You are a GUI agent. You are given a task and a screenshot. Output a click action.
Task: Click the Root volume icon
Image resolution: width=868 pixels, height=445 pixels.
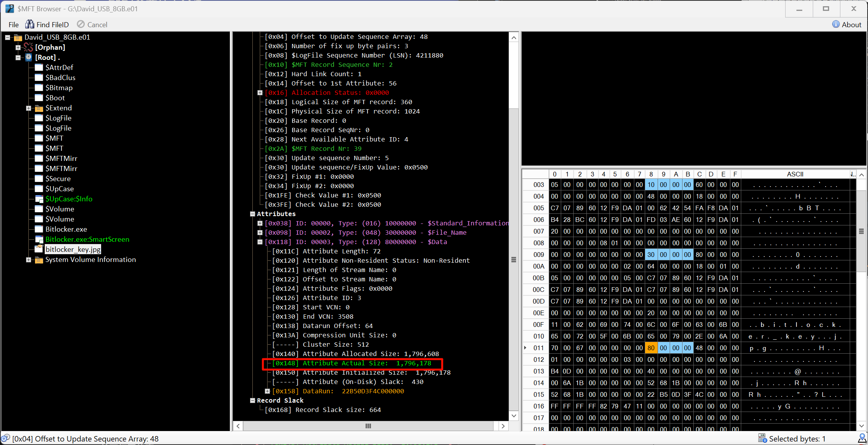point(29,58)
